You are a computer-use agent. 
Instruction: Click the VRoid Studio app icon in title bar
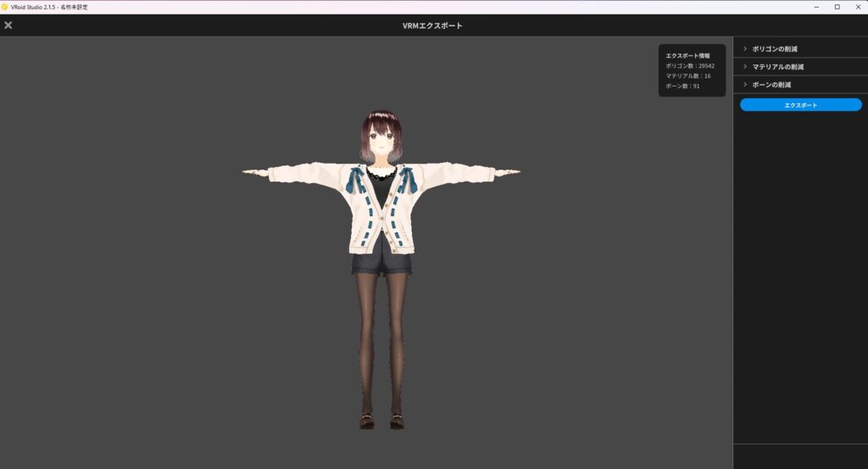tap(5, 7)
